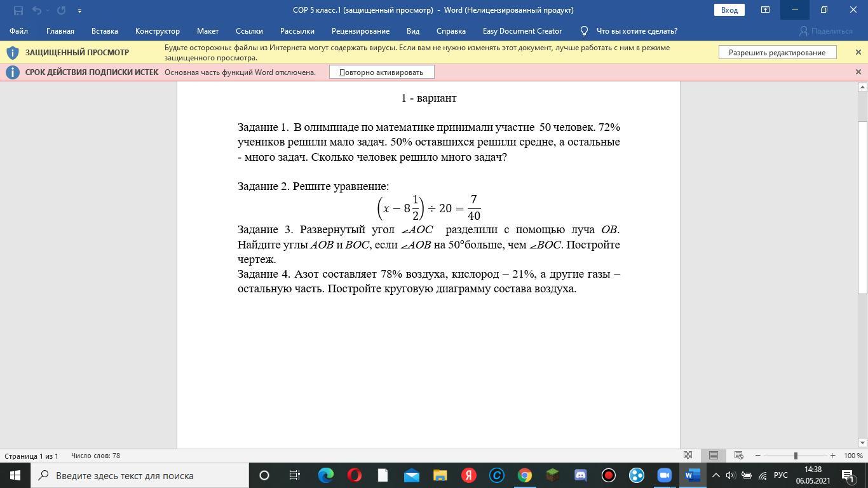Switch to the Главная tab
868x488 pixels.
(x=60, y=30)
